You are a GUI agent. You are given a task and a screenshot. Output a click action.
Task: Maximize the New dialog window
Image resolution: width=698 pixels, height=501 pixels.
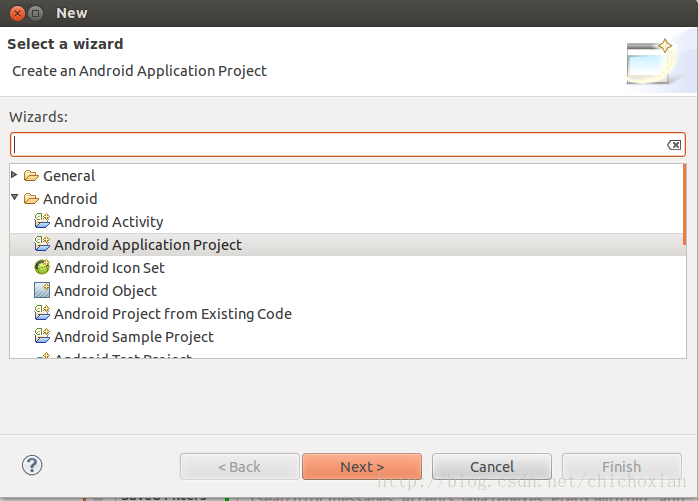coord(36,13)
